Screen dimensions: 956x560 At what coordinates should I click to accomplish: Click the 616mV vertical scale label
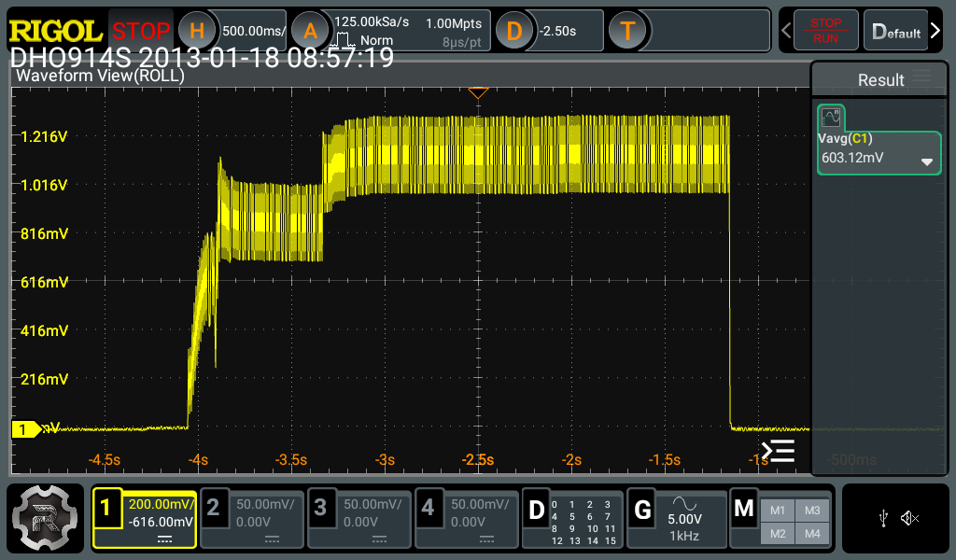coord(44,282)
